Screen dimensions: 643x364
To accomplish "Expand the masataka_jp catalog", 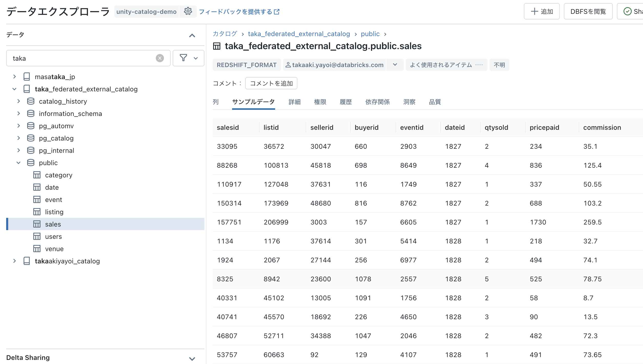I will pos(14,76).
